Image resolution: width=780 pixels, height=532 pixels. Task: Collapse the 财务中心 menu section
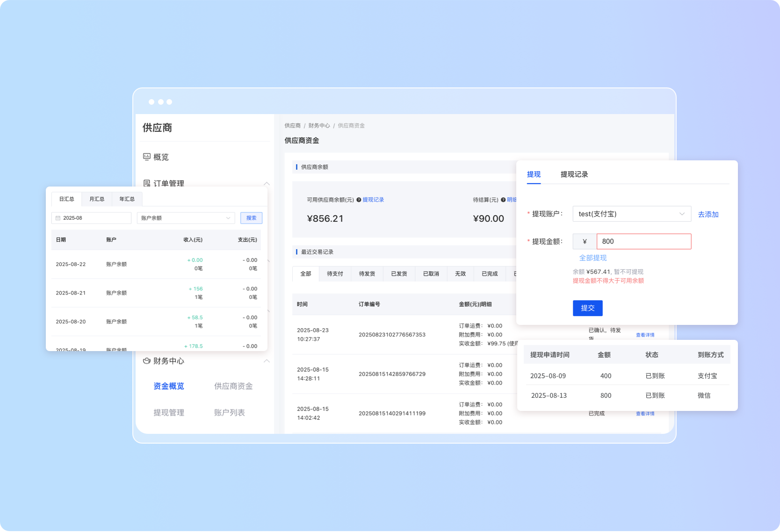tap(267, 361)
